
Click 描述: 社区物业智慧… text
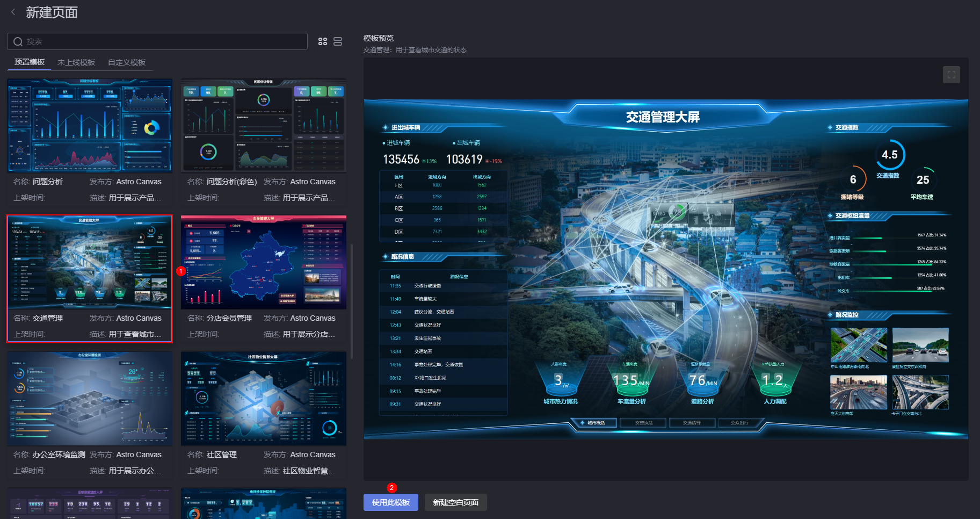tap(299, 471)
